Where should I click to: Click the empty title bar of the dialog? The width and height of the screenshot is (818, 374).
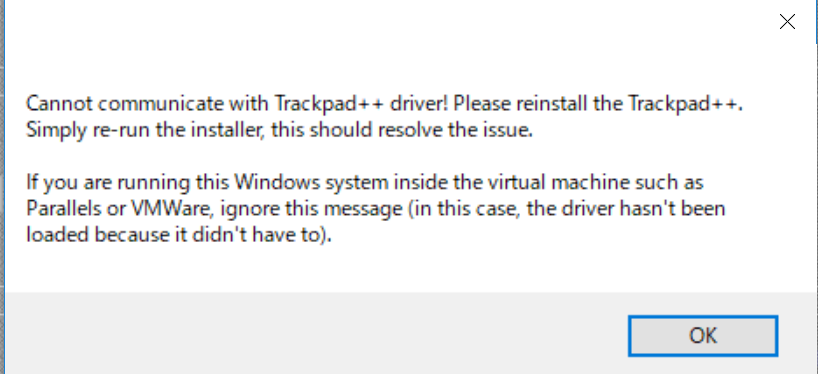point(386,21)
